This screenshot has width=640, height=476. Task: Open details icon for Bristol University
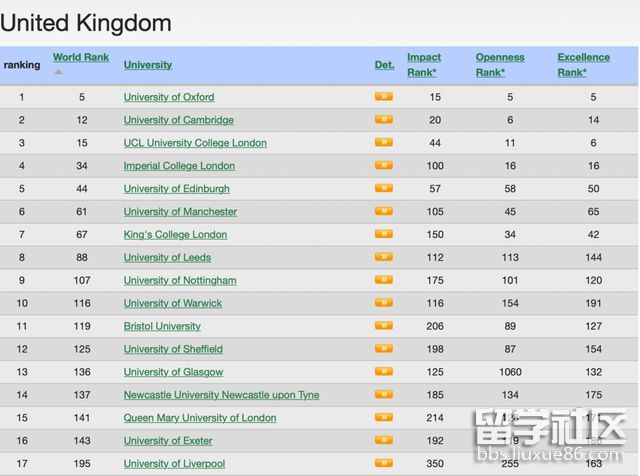[384, 325]
